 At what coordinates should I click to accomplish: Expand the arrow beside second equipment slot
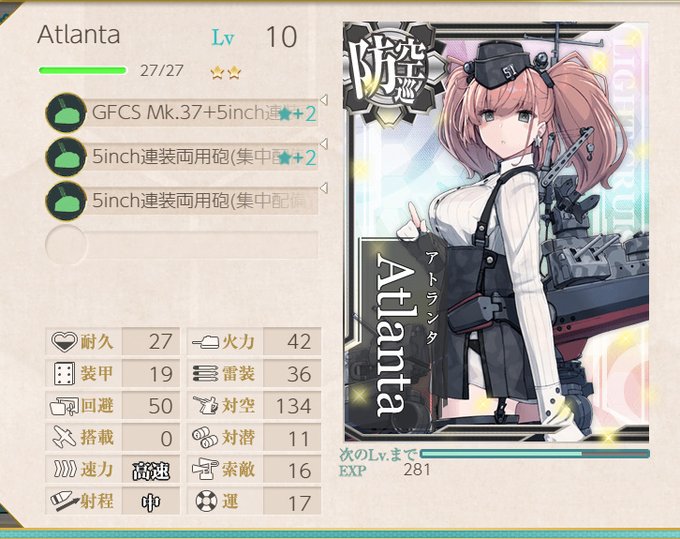pyautogui.click(x=323, y=144)
